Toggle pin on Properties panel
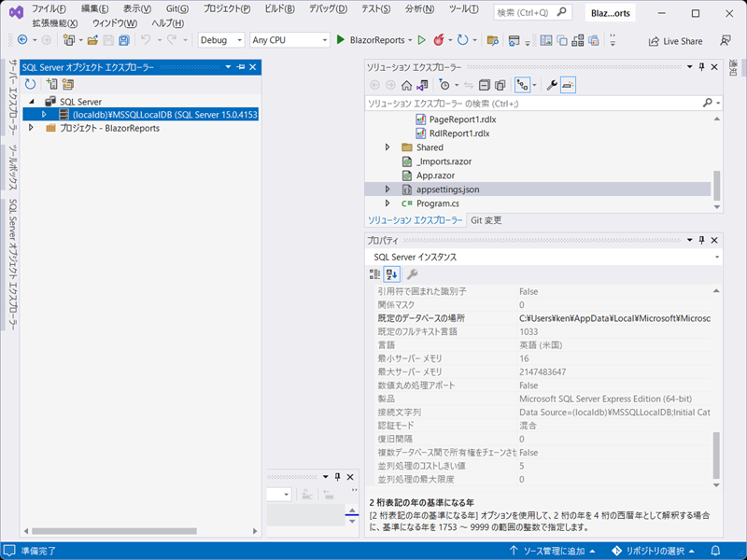 pyautogui.click(x=702, y=240)
